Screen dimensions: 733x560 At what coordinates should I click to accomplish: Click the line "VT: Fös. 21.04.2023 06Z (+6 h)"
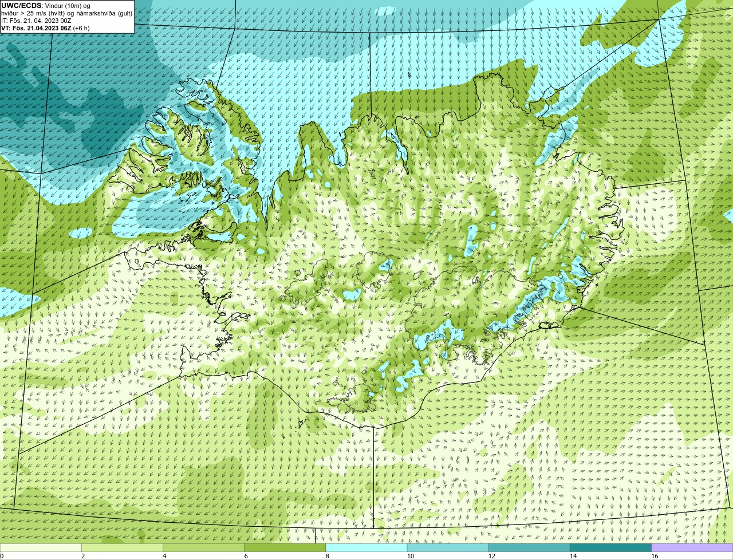[45, 27]
